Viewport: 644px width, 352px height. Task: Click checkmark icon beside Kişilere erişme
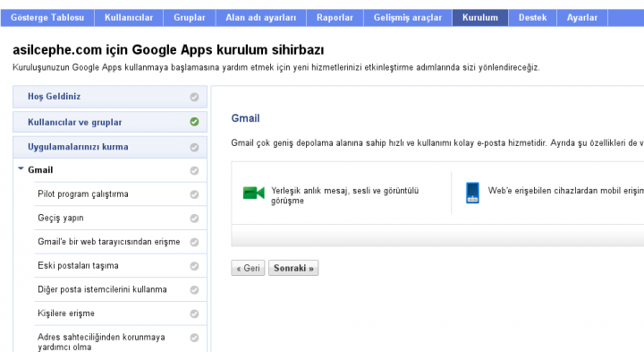click(x=194, y=313)
